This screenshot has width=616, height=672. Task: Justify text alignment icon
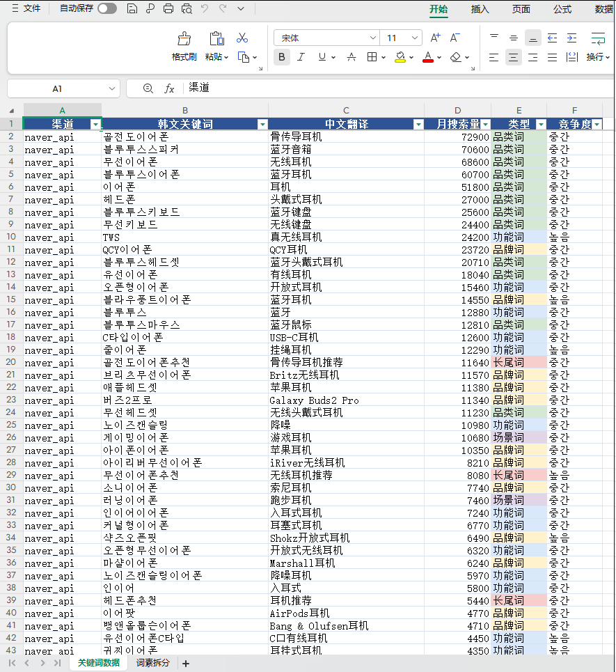[553, 57]
